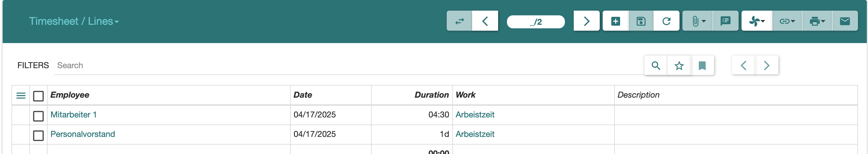868x154 pixels.
Task: Bookmark the current filter with star icon
Action: 679,65
